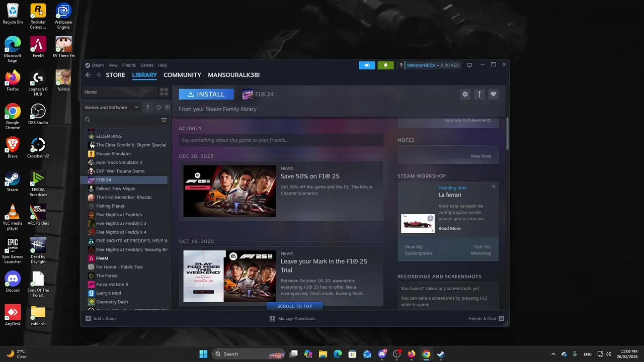Click the Leave your Mark news headline

[324, 265]
